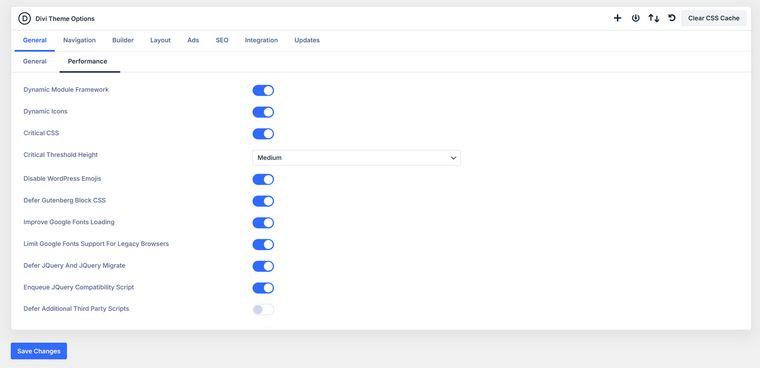This screenshot has width=760, height=368.
Task: Open the Layout tab
Action: coord(160,40)
